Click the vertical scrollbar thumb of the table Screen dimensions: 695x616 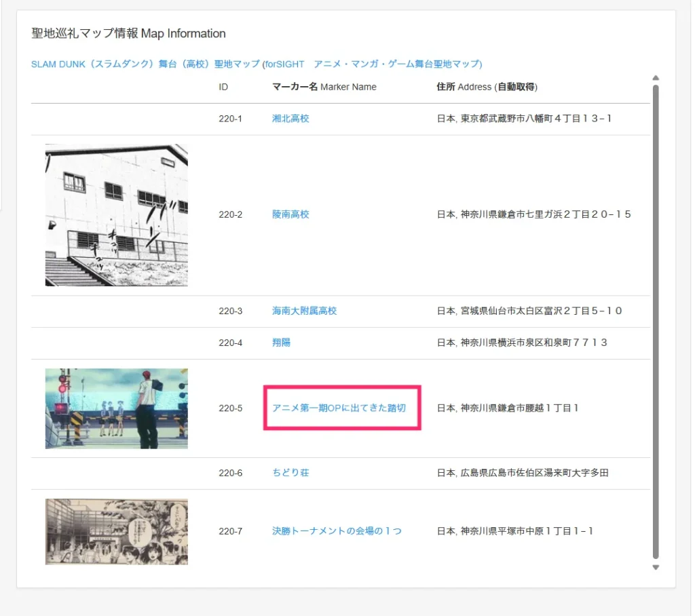pyautogui.click(x=656, y=322)
